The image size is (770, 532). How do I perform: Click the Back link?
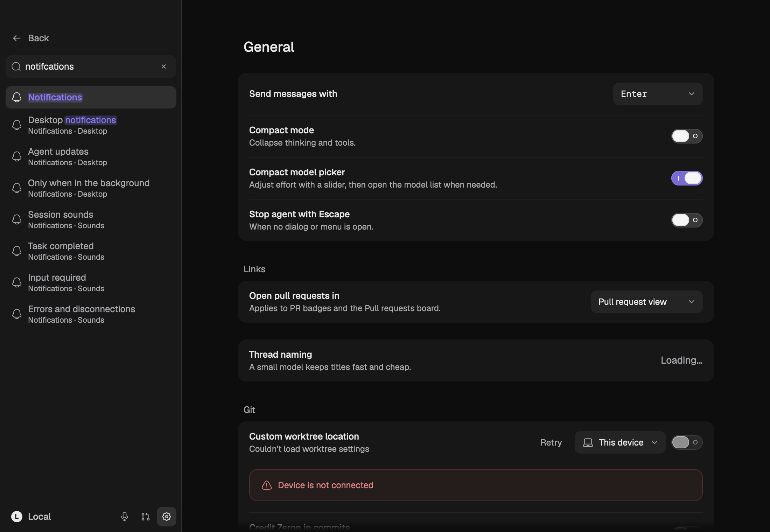(38, 38)
